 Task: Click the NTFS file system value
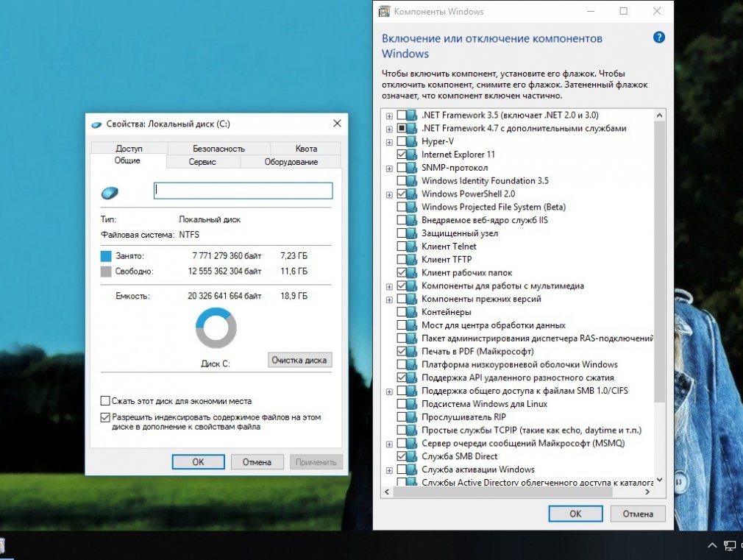189,235
